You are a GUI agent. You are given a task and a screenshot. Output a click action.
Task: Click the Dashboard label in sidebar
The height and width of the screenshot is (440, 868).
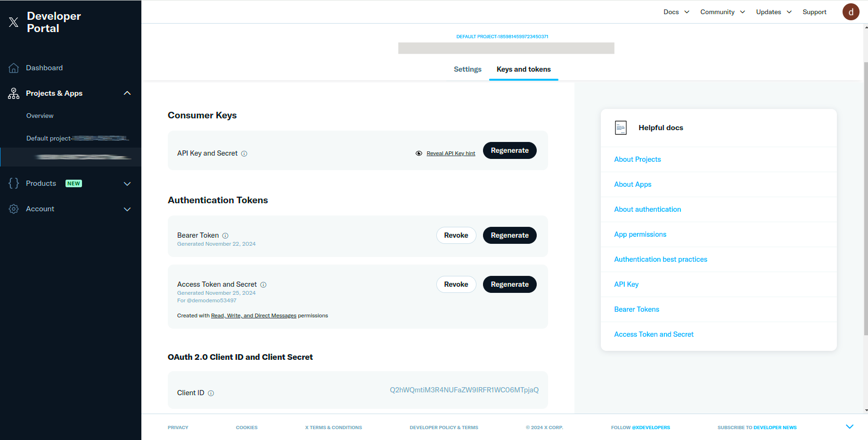(44, 68)
